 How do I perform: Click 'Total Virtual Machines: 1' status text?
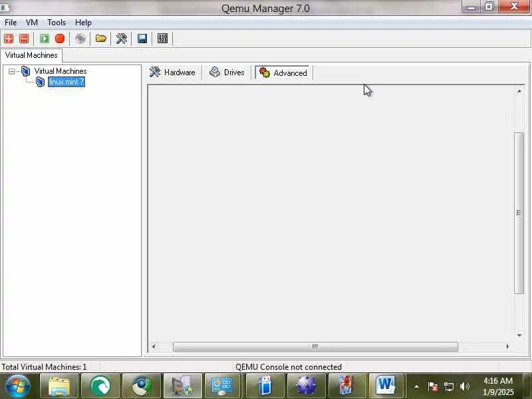[x=44, y=367]
